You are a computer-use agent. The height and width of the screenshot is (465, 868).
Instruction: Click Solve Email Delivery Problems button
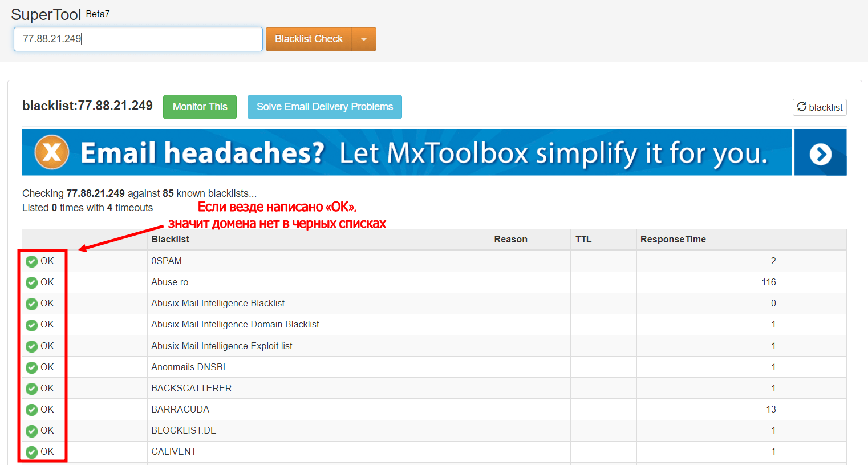[325, 107]
